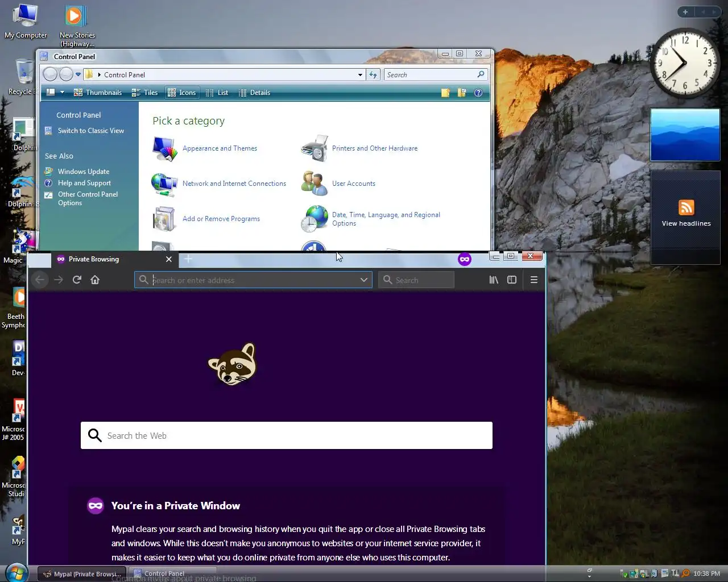
Task: Click the Search the Web box on private page
Action: click(x=287, y=435)
